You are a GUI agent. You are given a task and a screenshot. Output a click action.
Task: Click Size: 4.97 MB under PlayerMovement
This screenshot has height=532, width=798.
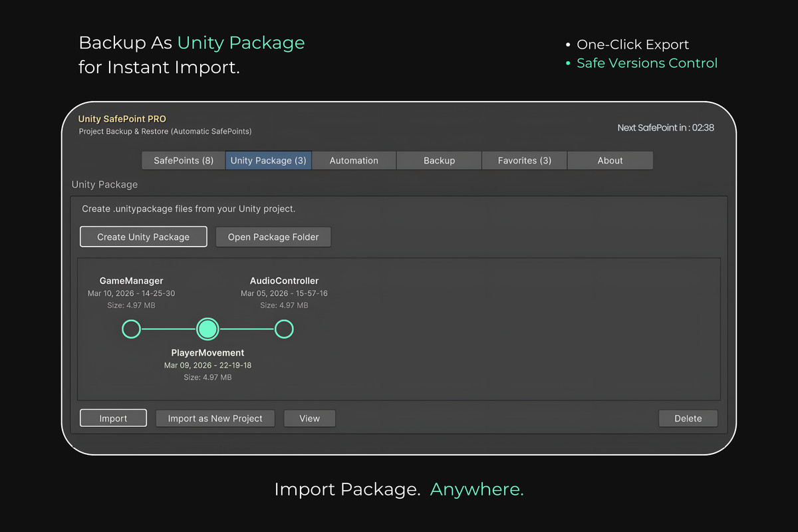pos(208,377)
